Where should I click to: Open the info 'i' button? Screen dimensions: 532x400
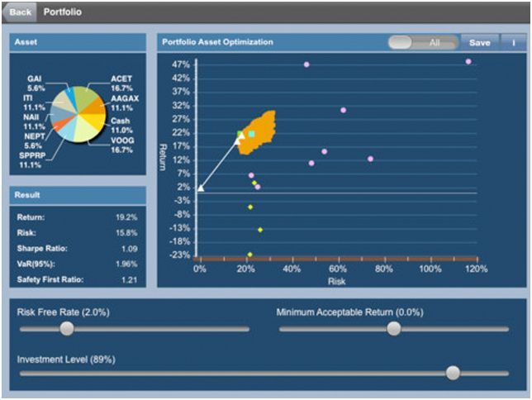point(513,42)
